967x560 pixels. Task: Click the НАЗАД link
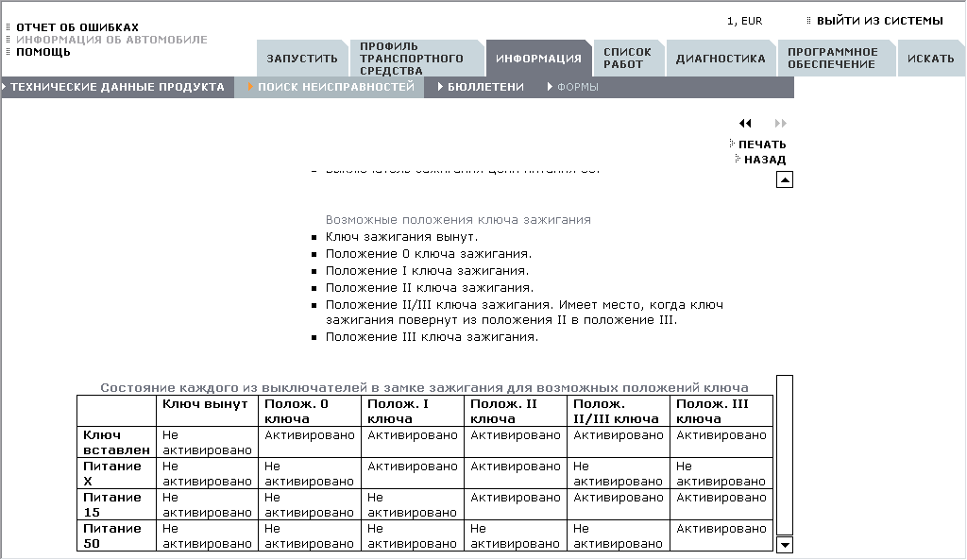point(765,160)
